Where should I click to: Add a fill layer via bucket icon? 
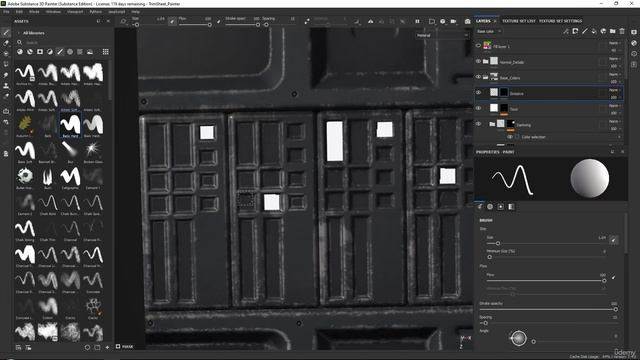(594, 31)
